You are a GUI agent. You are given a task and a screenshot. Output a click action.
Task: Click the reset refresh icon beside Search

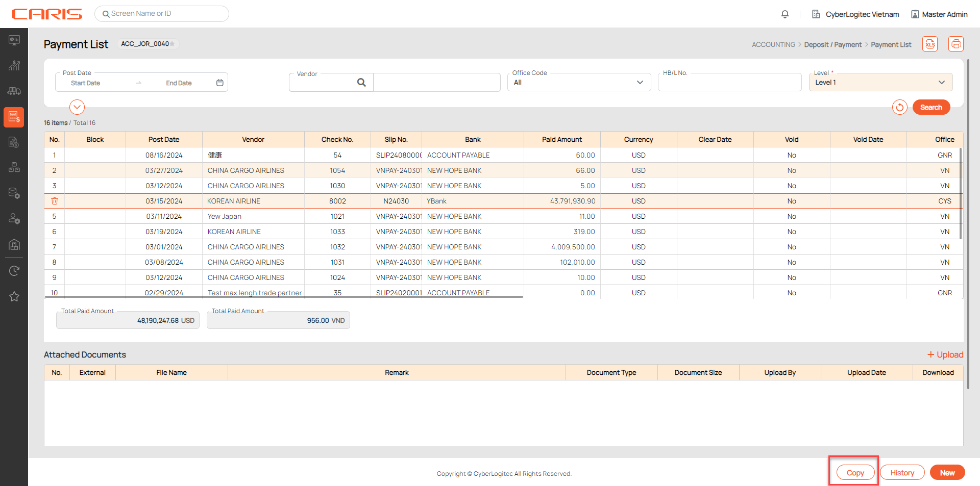(899, 107)
